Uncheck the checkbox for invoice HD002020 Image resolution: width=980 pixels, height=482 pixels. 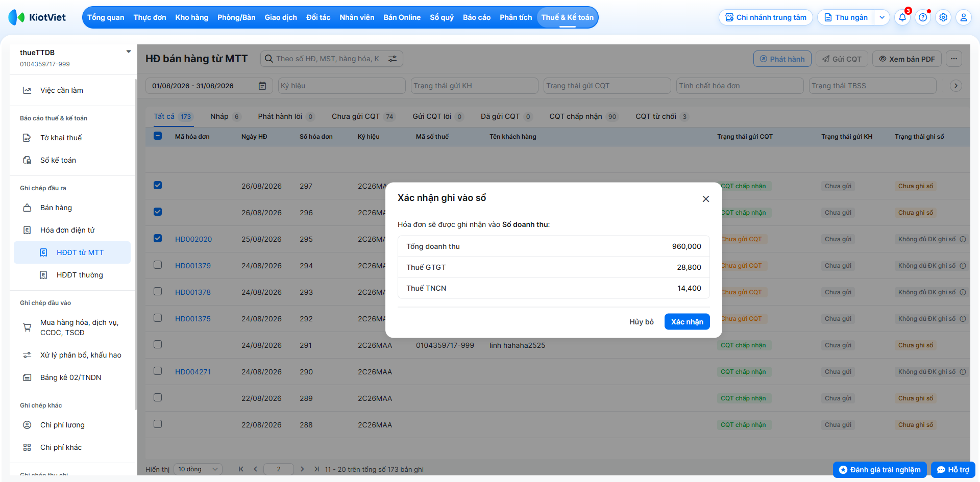[158, 238]
